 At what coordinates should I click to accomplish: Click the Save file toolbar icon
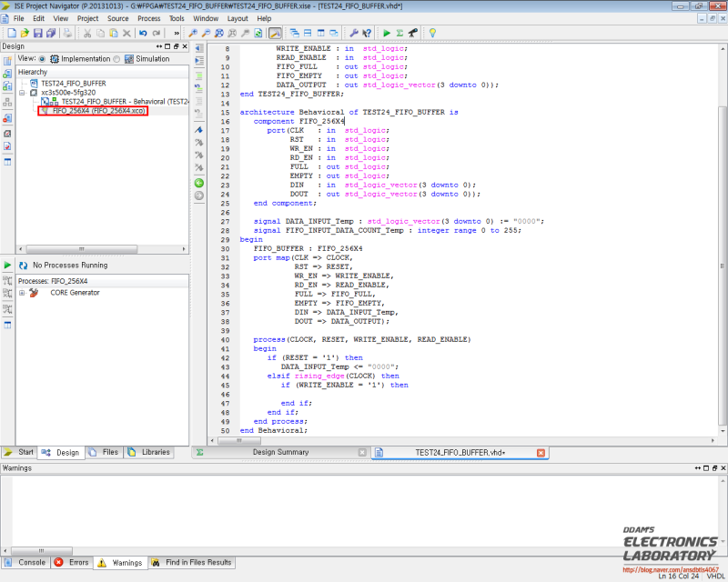click(39, 33)
